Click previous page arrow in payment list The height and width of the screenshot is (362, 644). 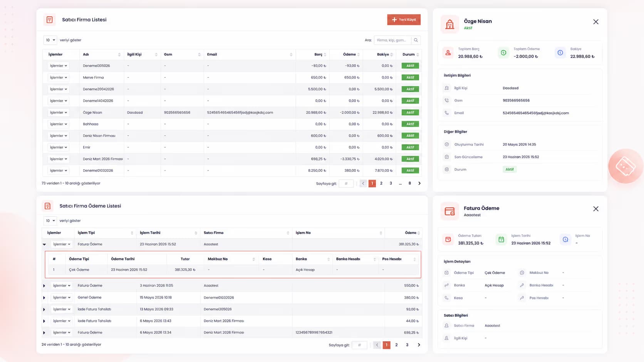(x=377, y=345)
